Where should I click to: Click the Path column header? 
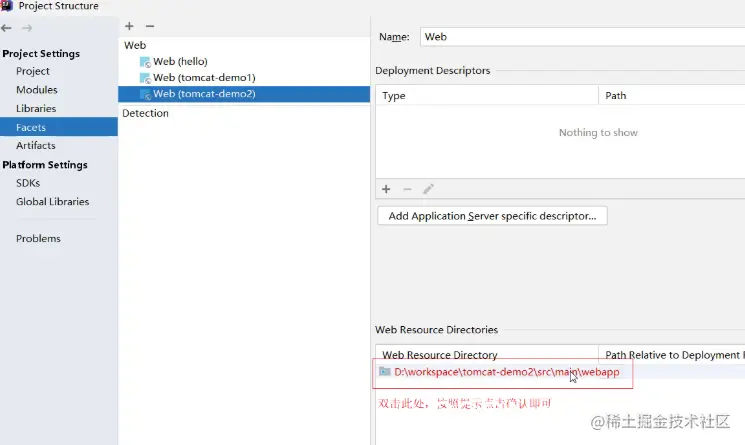(672, 95)
